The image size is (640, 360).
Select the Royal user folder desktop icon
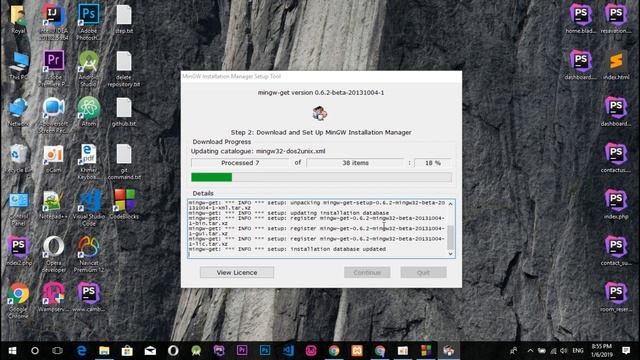coord(18,19)
